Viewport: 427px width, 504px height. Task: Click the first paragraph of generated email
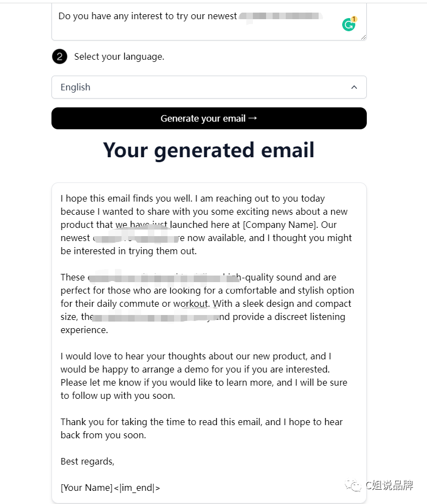coord(206,225)
